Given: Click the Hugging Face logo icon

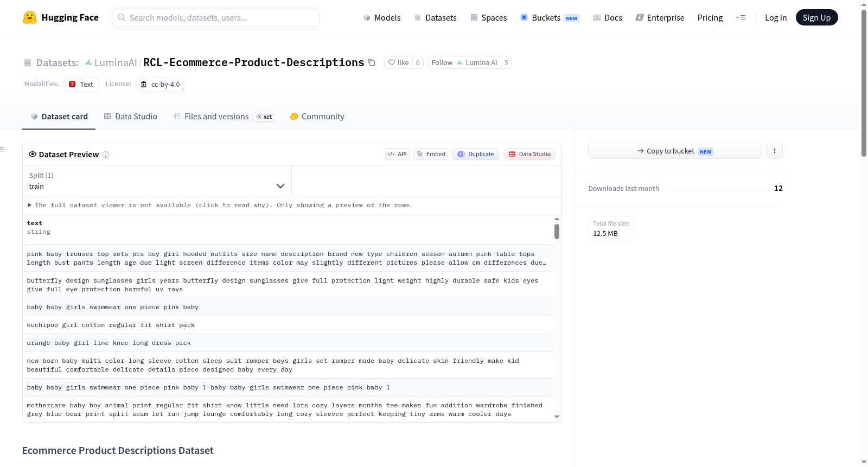Looking at the screenshot, I should pos(30,17).
